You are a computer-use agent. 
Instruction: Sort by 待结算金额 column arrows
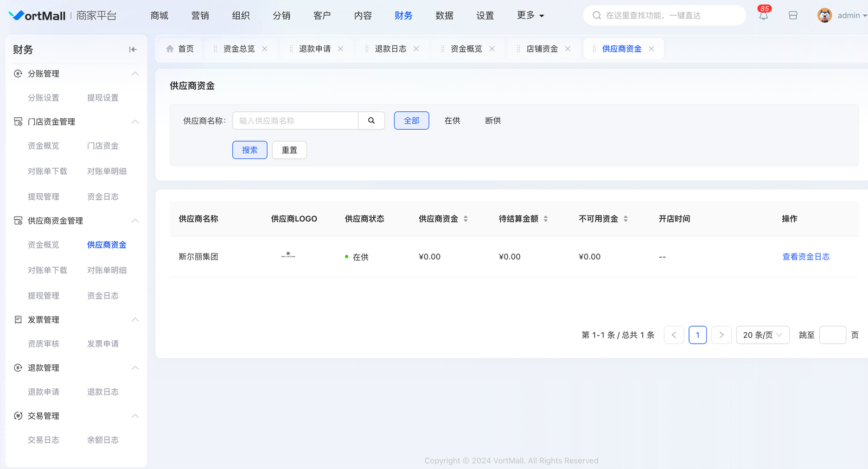tap(545, 219)
